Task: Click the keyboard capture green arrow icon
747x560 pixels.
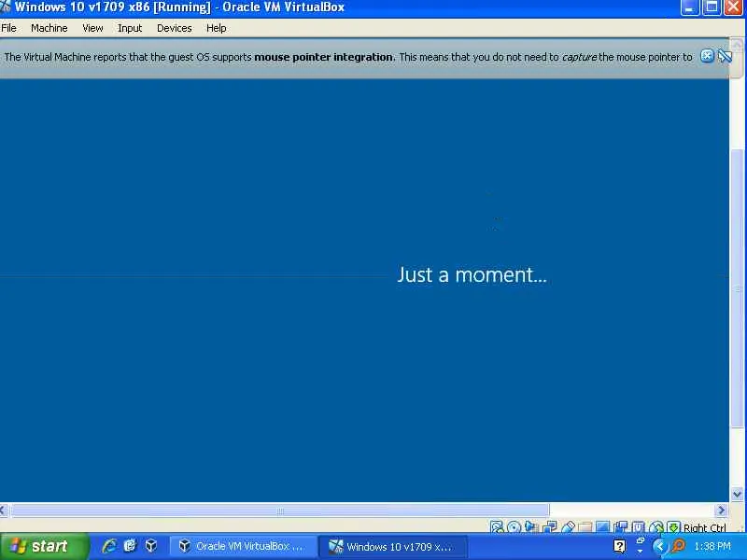Action: [673, 526]
